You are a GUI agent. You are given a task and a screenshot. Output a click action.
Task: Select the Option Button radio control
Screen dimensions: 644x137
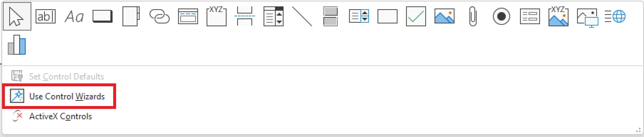pos(501,16)
